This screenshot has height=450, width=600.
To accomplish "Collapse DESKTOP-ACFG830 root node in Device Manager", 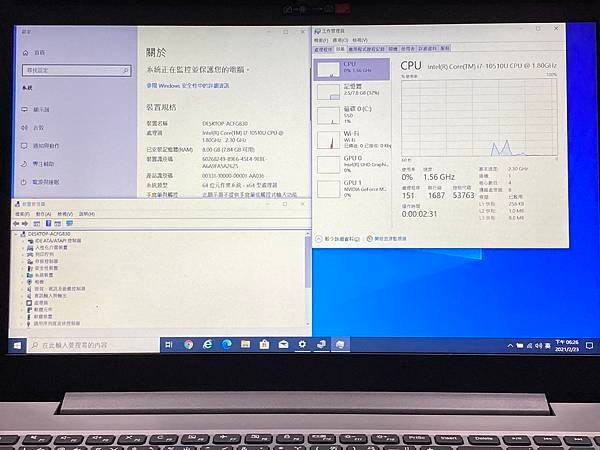I will pos(16,234).
